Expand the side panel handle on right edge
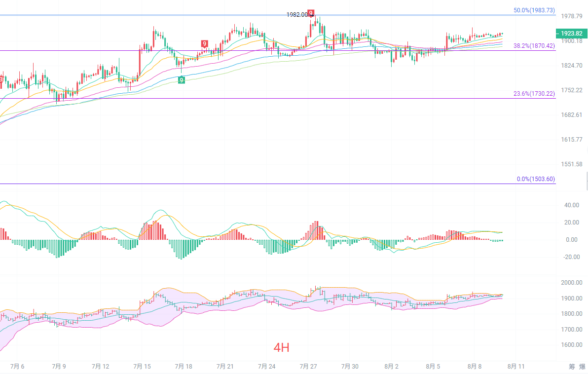This screenshot has width=588, height=374. [587, 181]
